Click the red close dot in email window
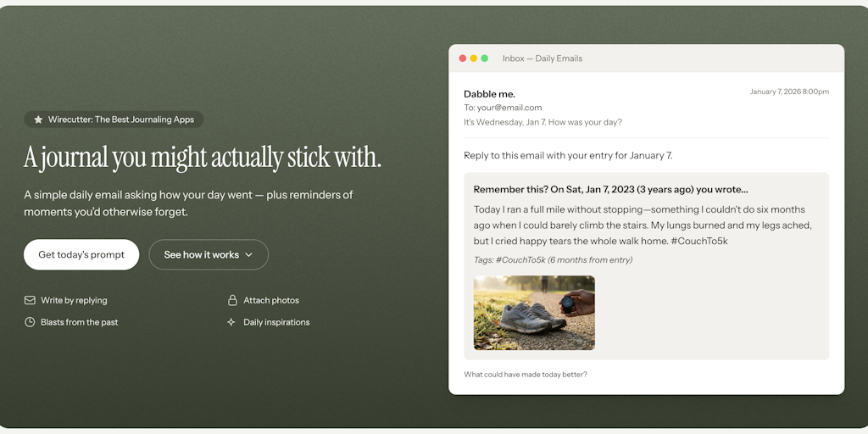This screenshot has height=434, width=868. coord(463,58)
